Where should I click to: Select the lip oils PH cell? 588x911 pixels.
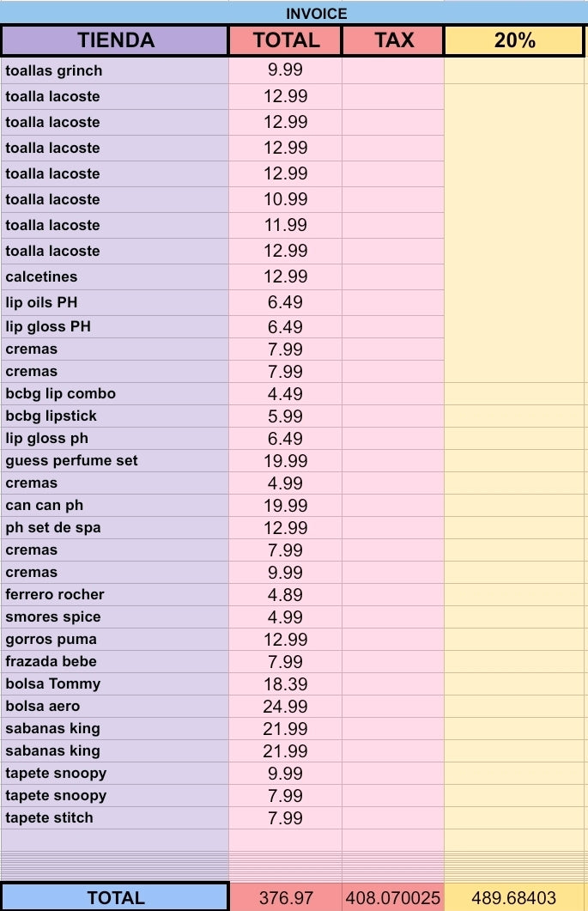point(115,302)
